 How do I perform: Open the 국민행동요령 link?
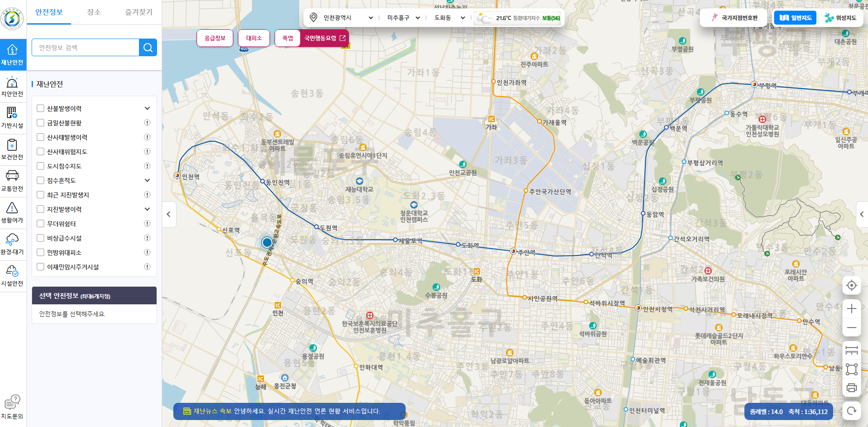(x=325, y=38)
